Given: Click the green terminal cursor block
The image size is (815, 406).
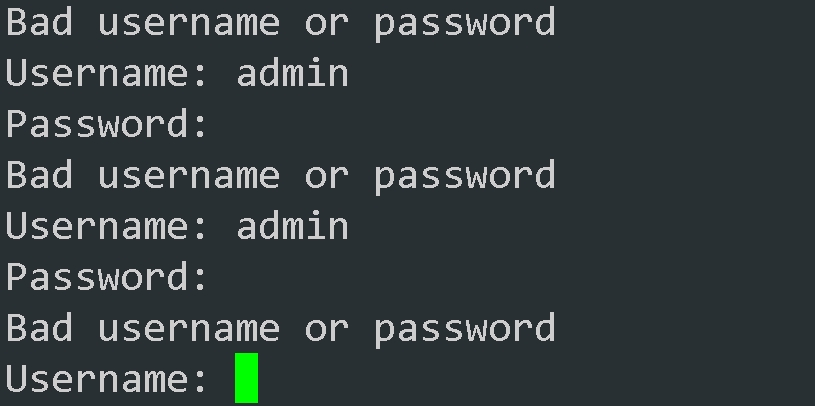Looking at the screenshot, I should [246, 378].
